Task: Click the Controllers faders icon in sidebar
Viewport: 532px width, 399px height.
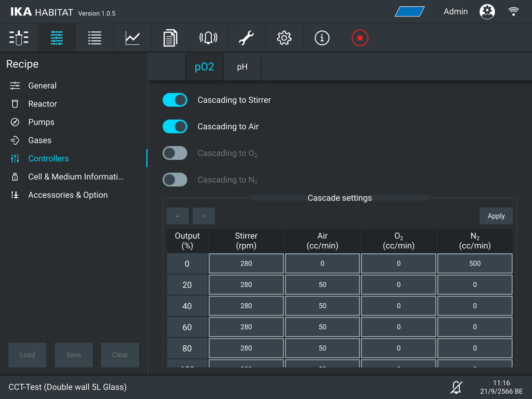Action: [15, 159]
